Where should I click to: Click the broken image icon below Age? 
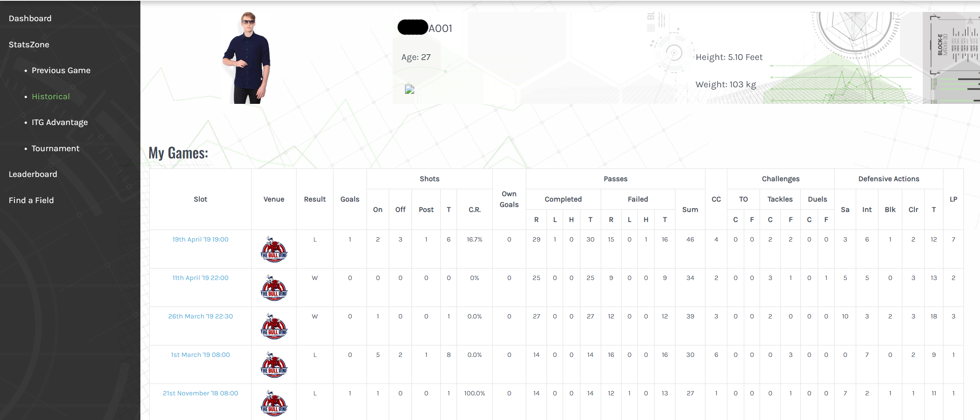click(x=409, y=89)
